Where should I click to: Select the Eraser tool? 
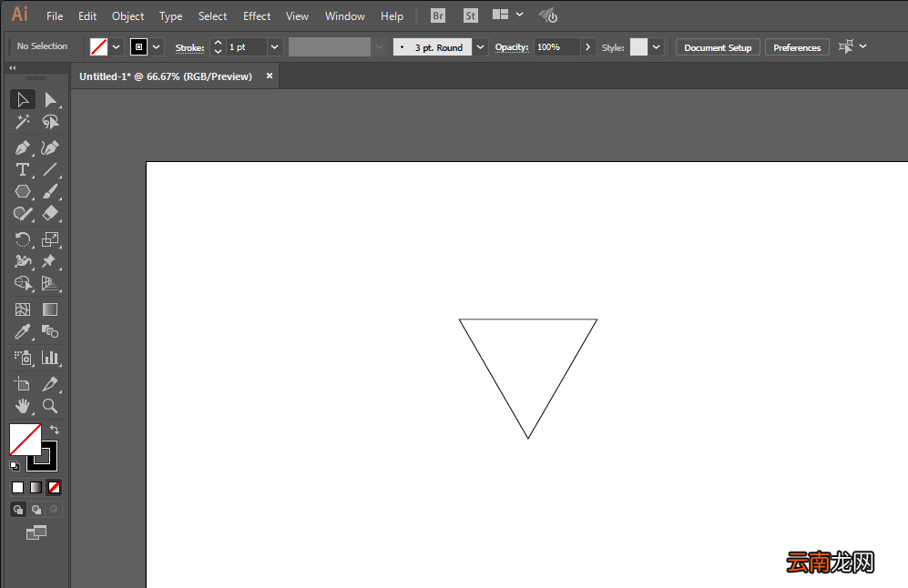click(50, 214)
